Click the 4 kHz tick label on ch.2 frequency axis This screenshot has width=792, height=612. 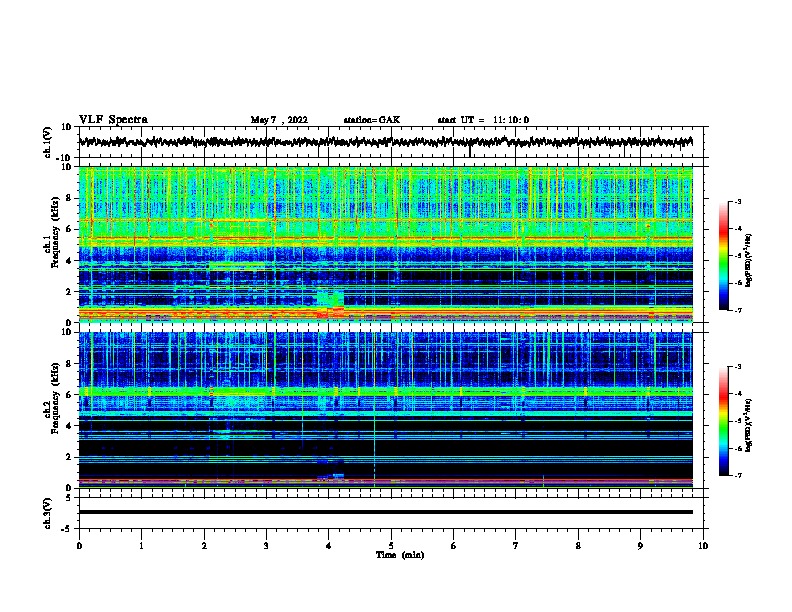coord(69,426)
